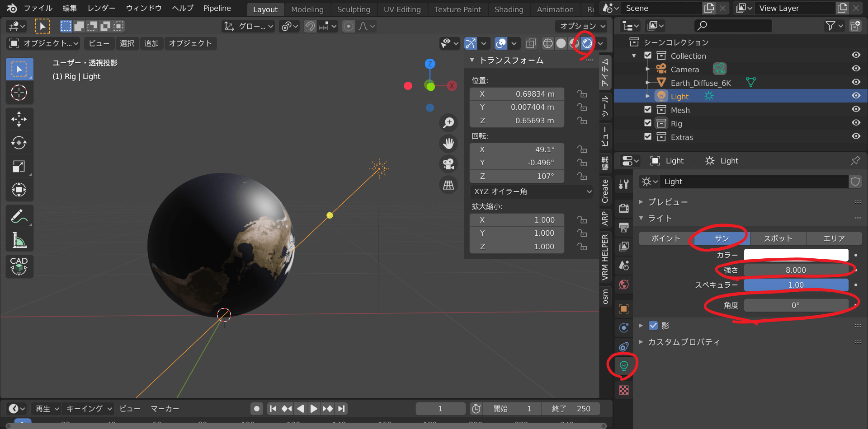
Task: Open the Object Constraints properties tab
Action: point(624,347)
